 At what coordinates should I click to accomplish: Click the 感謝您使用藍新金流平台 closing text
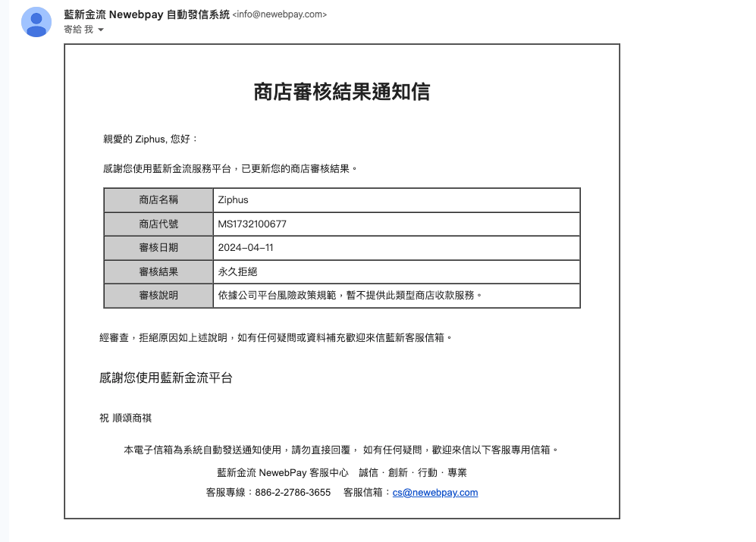(x=165, y=378)
